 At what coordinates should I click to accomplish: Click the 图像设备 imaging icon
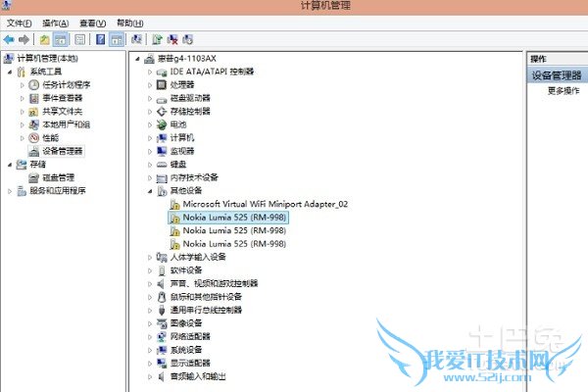coord(162,323)
